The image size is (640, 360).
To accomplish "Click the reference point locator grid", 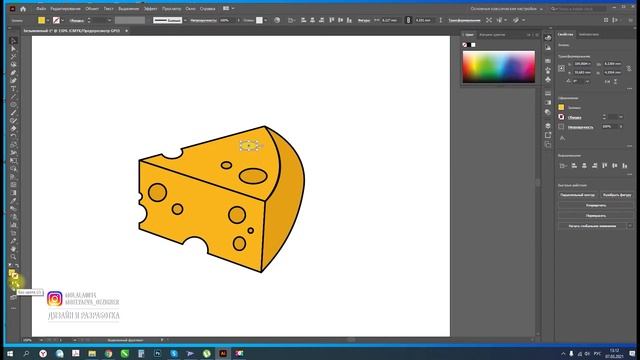I will point(562,69).
